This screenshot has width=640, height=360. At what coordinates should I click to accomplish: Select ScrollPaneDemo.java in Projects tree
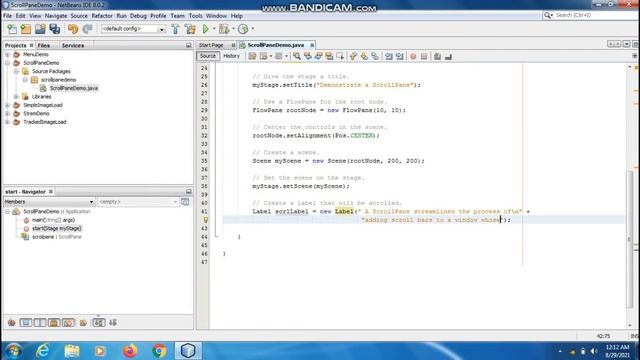click(x=74, y=88)
